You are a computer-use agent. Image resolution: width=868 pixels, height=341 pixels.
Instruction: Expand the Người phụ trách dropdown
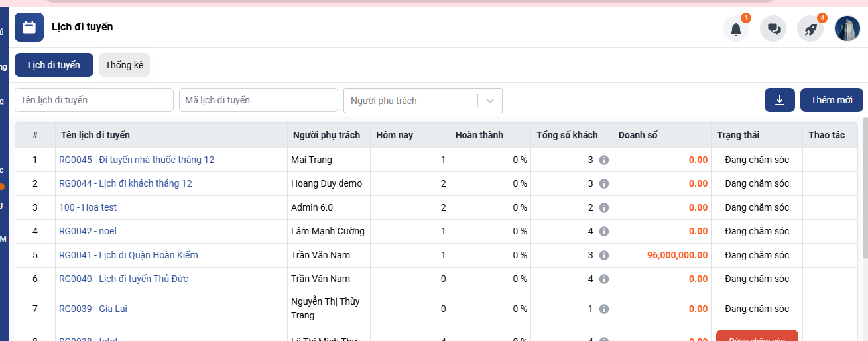pyautogui.click(x=489, y=101)
